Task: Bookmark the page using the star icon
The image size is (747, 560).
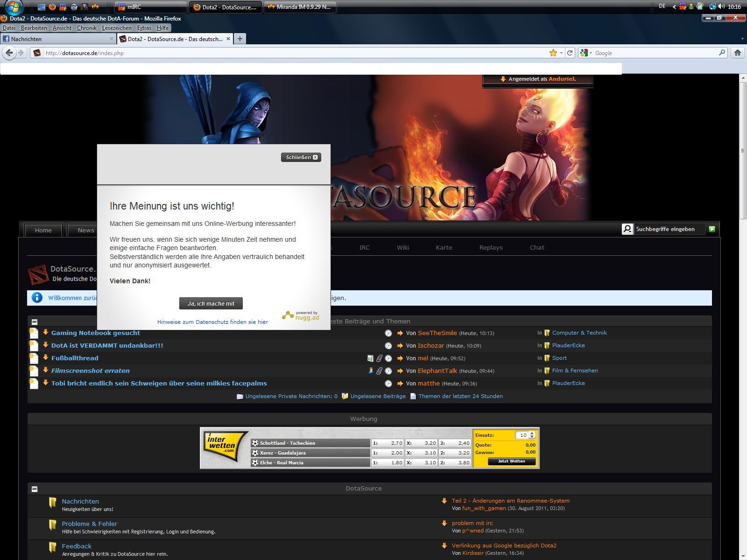Action: (553, 53)
